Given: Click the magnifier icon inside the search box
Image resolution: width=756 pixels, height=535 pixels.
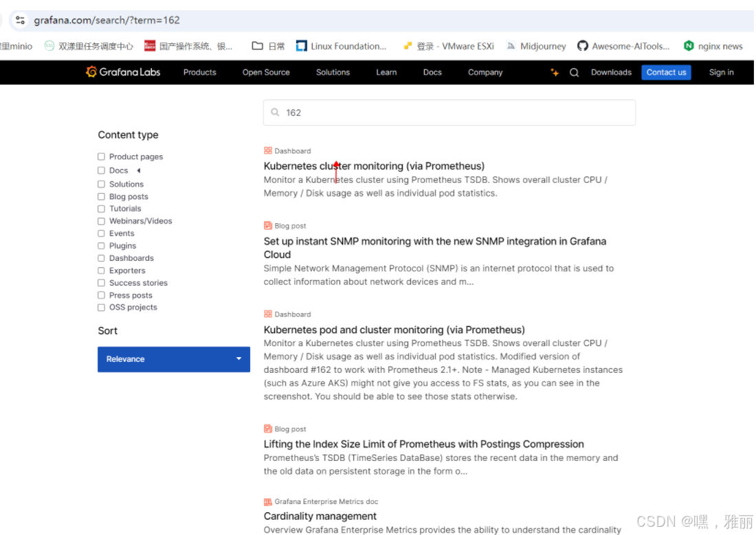Looking at the screenshot, I should [275, 113].
